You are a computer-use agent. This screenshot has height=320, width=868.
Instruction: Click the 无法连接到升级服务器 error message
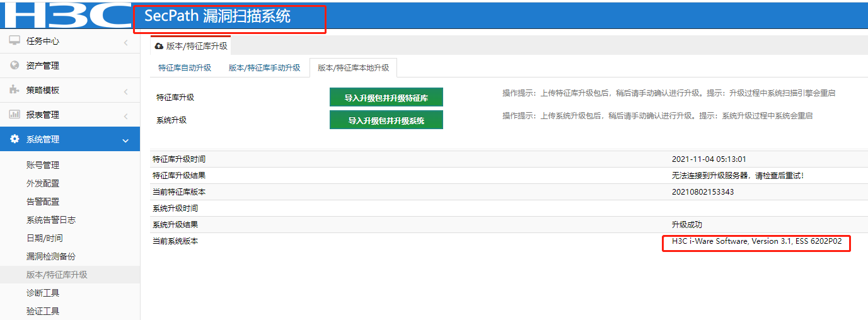[x=738, y=176]
